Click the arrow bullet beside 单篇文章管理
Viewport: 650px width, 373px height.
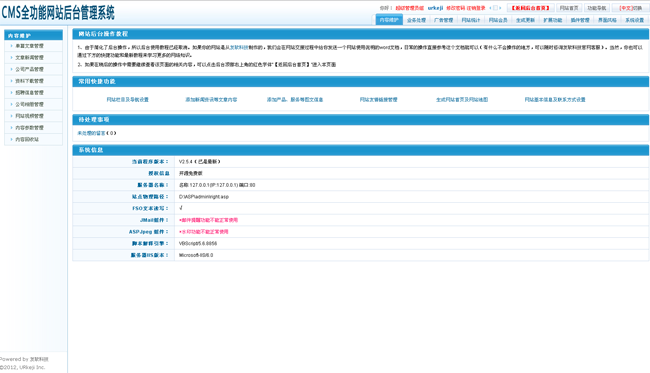coord(11,46)
